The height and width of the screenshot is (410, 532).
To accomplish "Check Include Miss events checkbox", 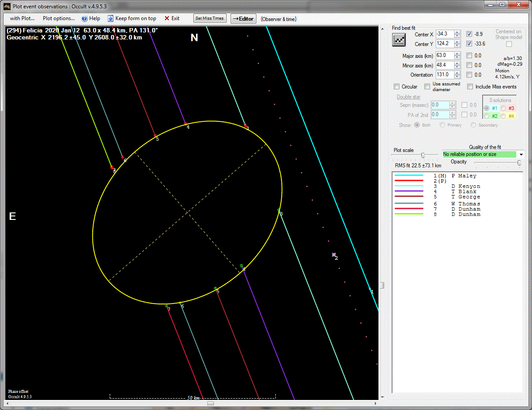I will pyautogui.click(x=470, y=87).
